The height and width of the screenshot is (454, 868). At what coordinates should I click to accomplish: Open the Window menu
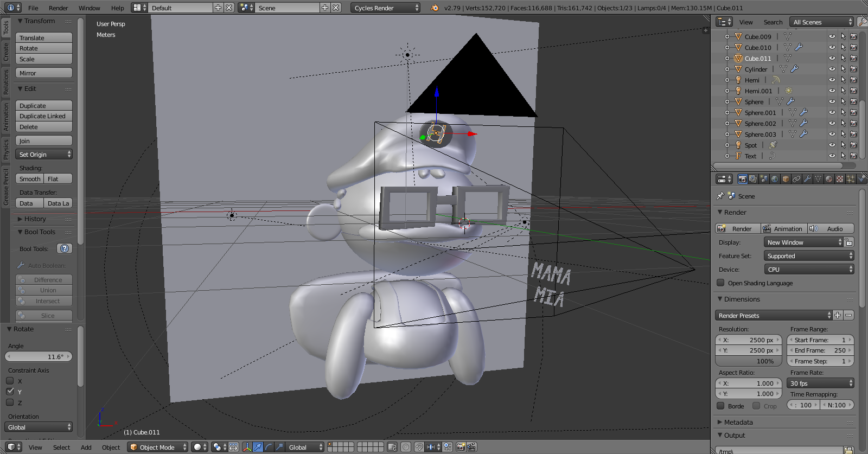click(90, 8)
